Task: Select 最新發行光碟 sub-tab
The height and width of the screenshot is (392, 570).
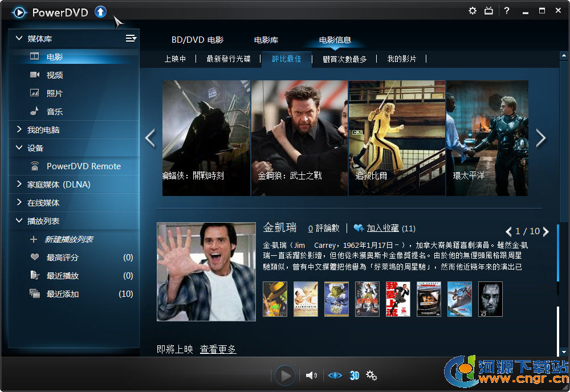Action: 229,59
